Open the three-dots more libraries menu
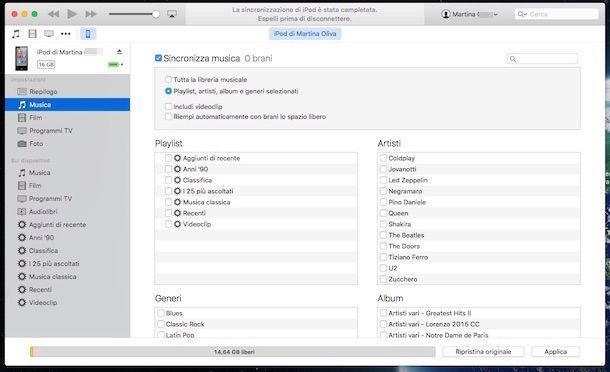The width and height of the screenshot is (610, 372). tap(66, 34)
